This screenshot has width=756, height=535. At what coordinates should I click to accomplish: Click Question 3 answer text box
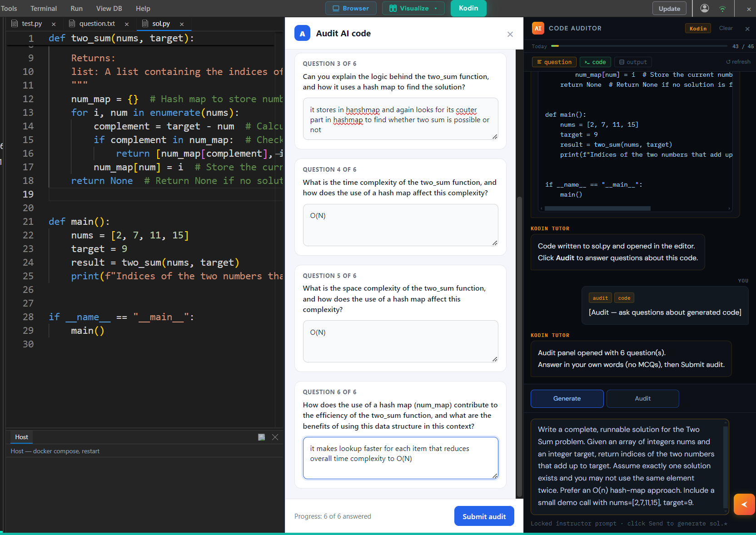401,119
